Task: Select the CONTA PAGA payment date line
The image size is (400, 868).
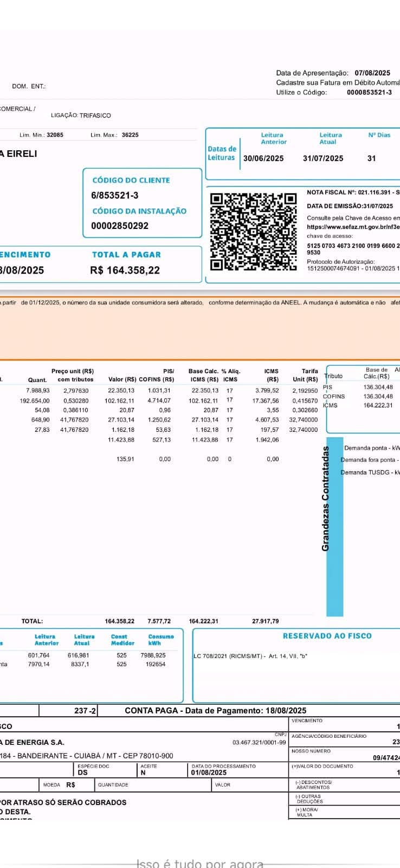Action: (x=215, y=710)
